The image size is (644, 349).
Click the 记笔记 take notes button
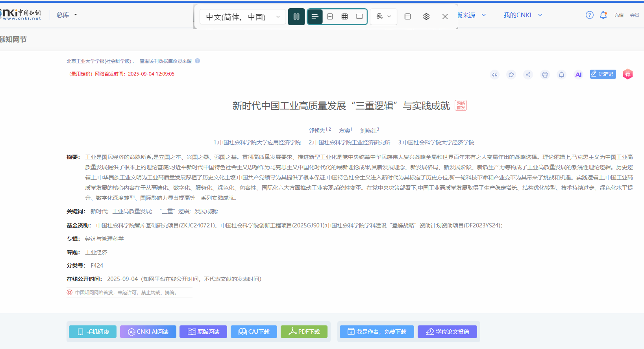coord(603,74)
